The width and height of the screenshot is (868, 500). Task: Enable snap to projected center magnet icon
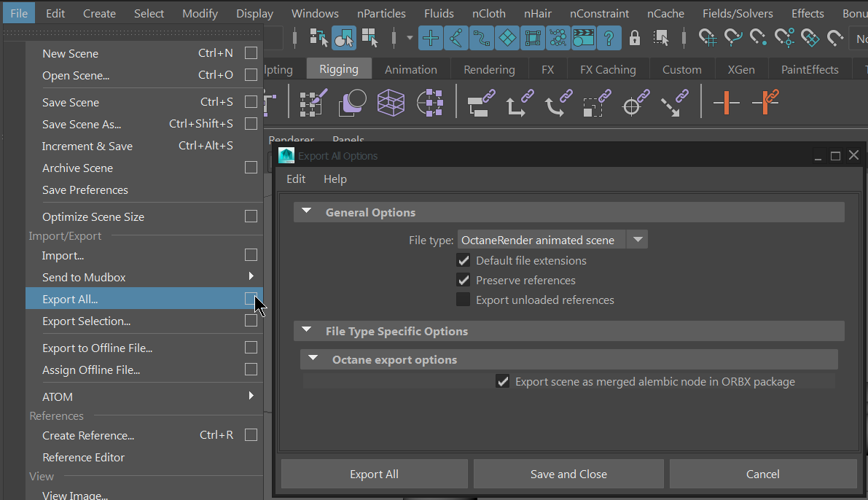(784, 38)
